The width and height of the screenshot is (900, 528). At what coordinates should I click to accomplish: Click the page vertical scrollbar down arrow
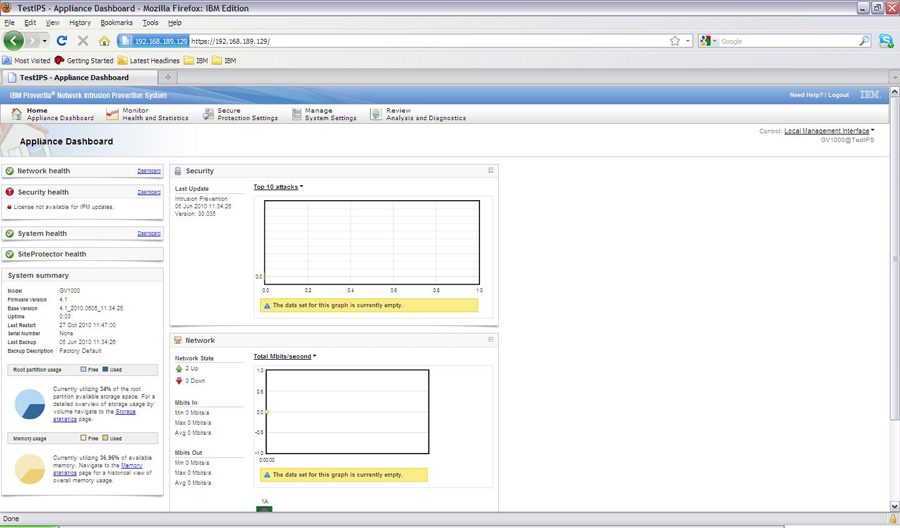pos(894,506)
